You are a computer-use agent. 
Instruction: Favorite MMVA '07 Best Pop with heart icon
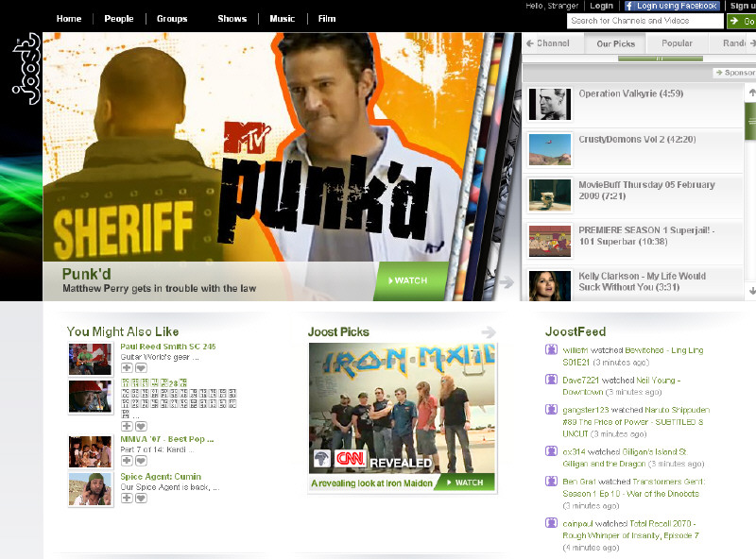point(141,461)
